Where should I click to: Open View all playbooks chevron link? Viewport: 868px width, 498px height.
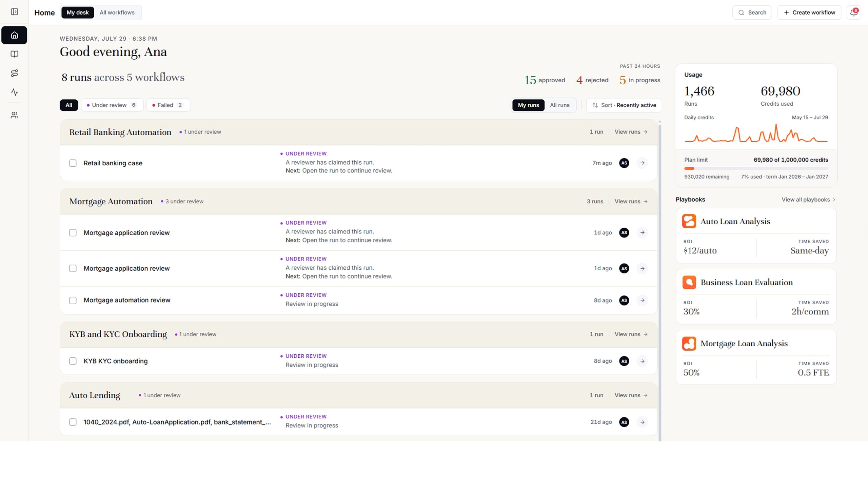[808, 200]
